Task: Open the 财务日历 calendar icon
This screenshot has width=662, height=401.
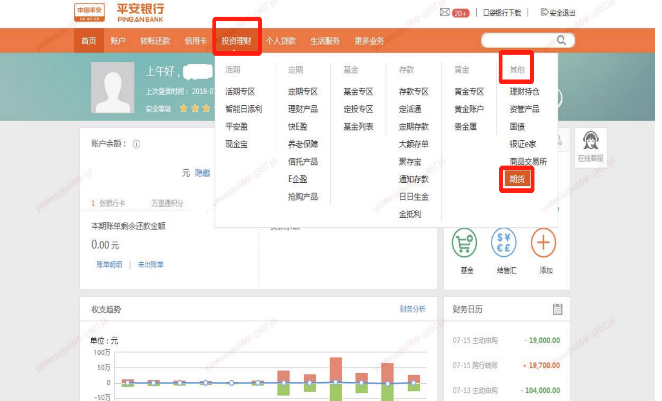Action: point(558,309)
